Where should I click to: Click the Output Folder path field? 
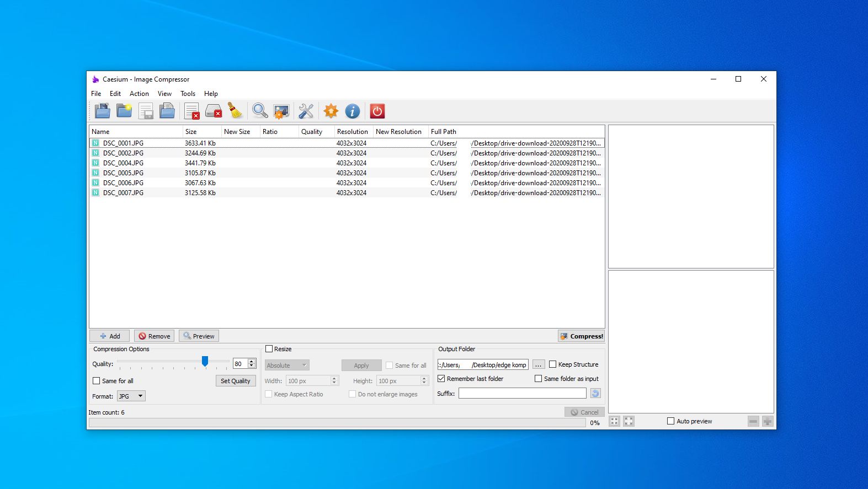click(x=483, y=365)
